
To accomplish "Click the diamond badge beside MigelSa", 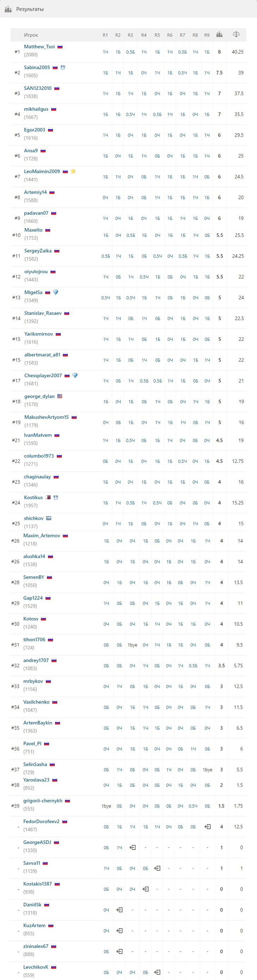I will click(55, 292).
